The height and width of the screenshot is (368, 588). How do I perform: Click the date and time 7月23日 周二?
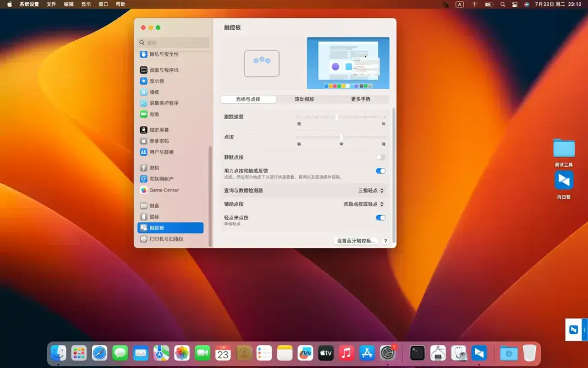pos(558,4)
